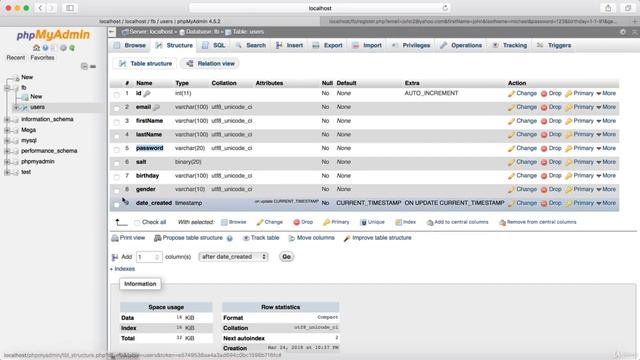Click the Primary key icon for the birthday row
The image size is (640, 360).
[569, 176]
